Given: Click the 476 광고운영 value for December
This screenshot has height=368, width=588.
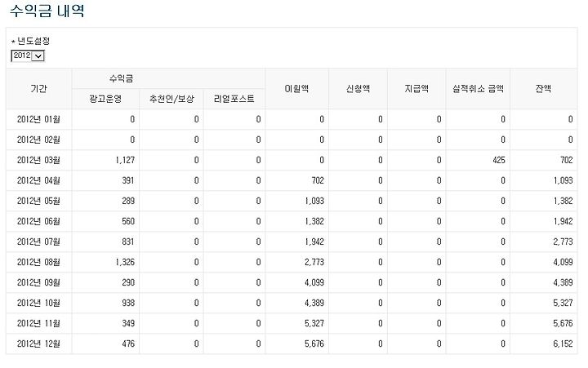Looking at the screenshot, I should click(128, 344).
